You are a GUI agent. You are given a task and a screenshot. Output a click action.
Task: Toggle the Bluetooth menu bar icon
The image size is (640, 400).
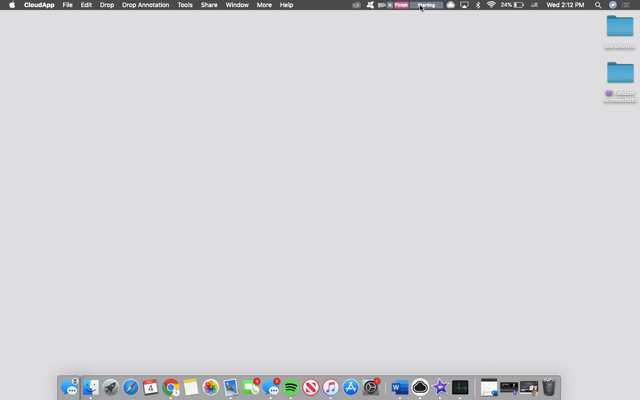[477, 5]
